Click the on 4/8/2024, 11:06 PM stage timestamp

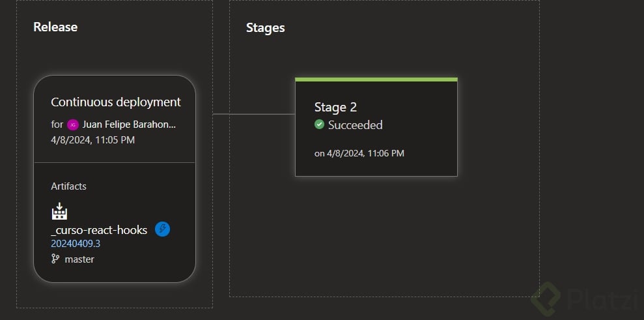tap(359, 153)
